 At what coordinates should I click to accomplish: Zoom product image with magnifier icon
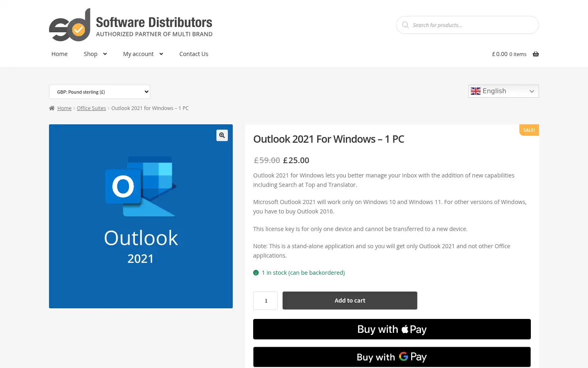click(x=222, y=135)
